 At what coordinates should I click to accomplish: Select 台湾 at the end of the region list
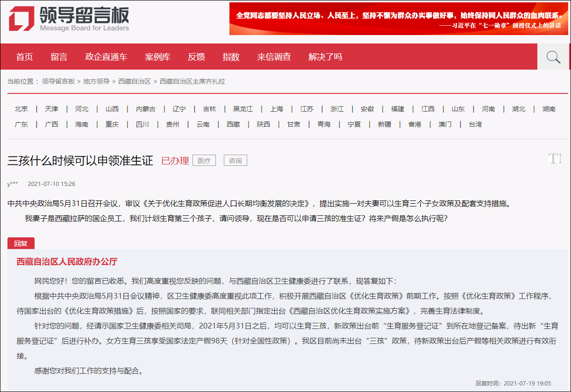475,124
